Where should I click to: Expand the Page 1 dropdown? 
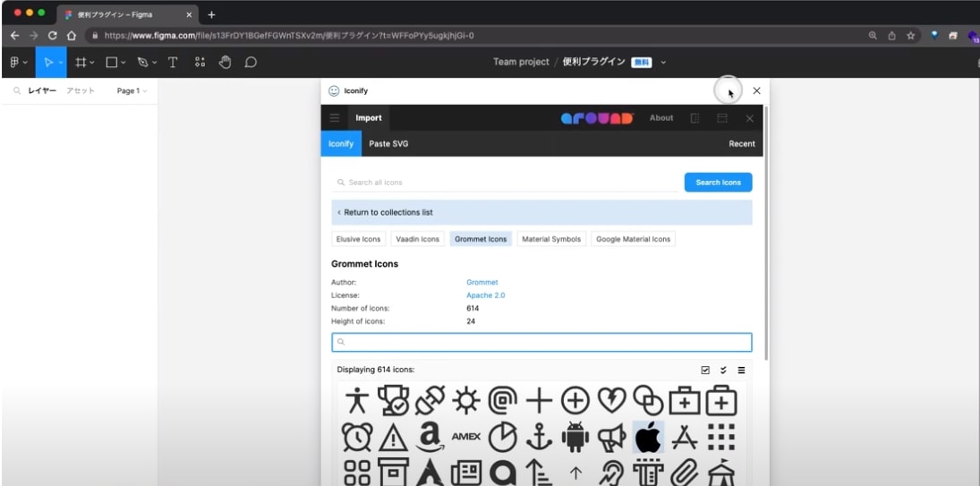click(132, 90)
